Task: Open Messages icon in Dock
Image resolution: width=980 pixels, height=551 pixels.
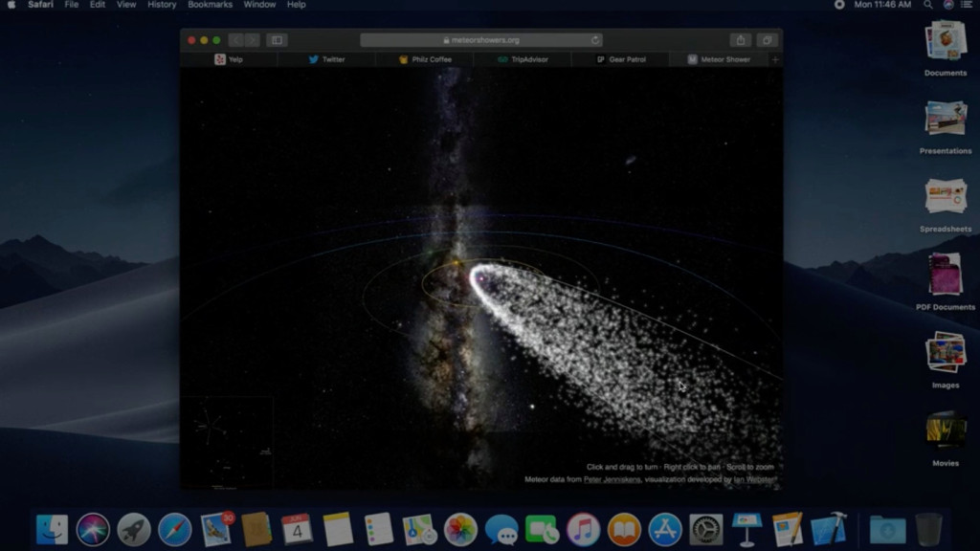Action: tap(501, 529)
